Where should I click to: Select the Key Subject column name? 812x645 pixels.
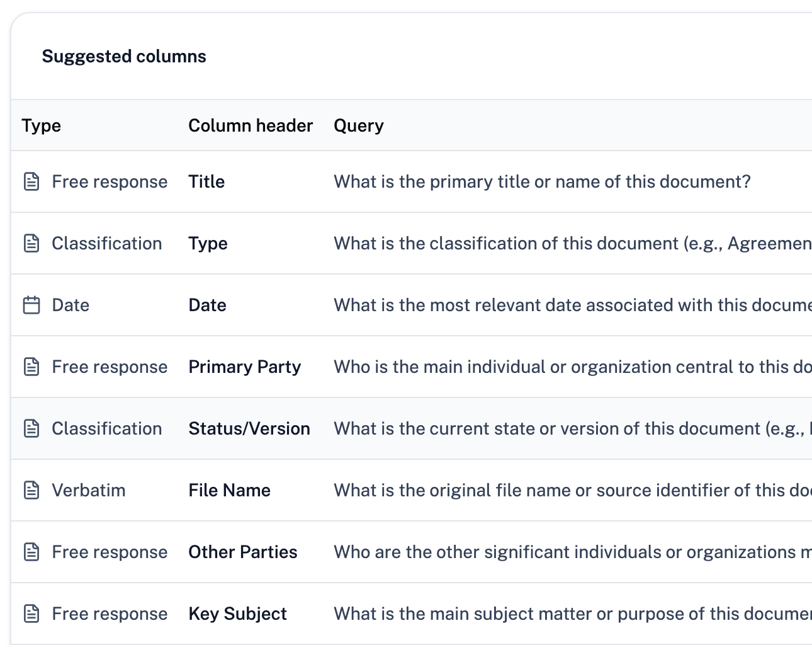click(237, 614)
